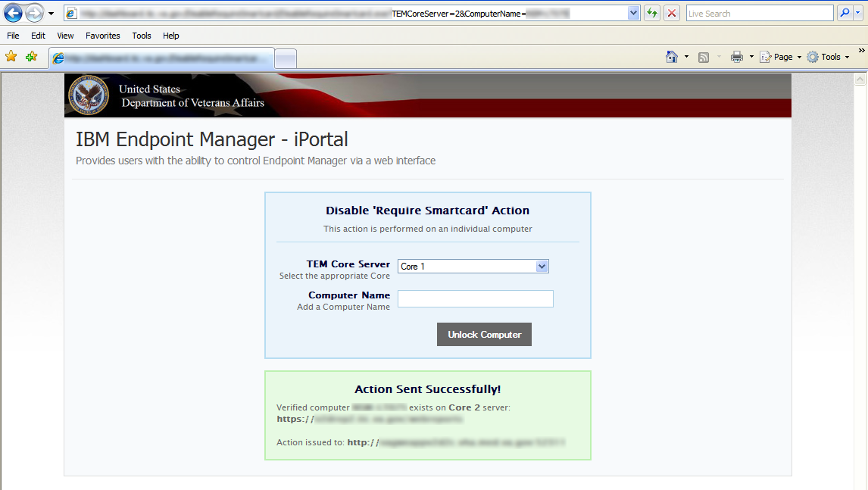Open the Favorites menu

pyautogui.click(x=103, y=36)
